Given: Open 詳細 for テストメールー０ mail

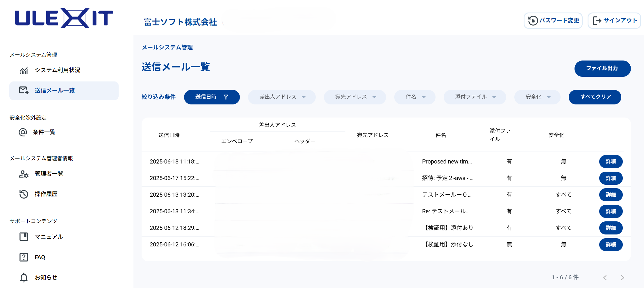Looking at the screenshot, I should point(611,195).
